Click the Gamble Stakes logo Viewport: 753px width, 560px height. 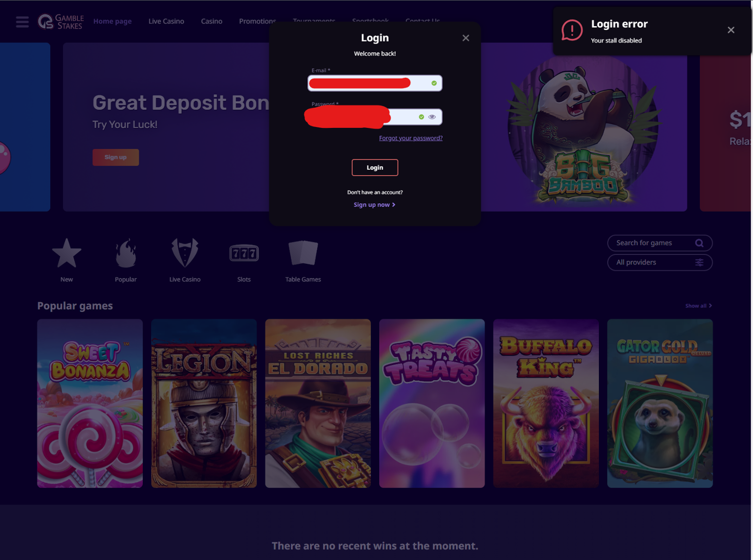pyautogui.click(x=61, y=22)
